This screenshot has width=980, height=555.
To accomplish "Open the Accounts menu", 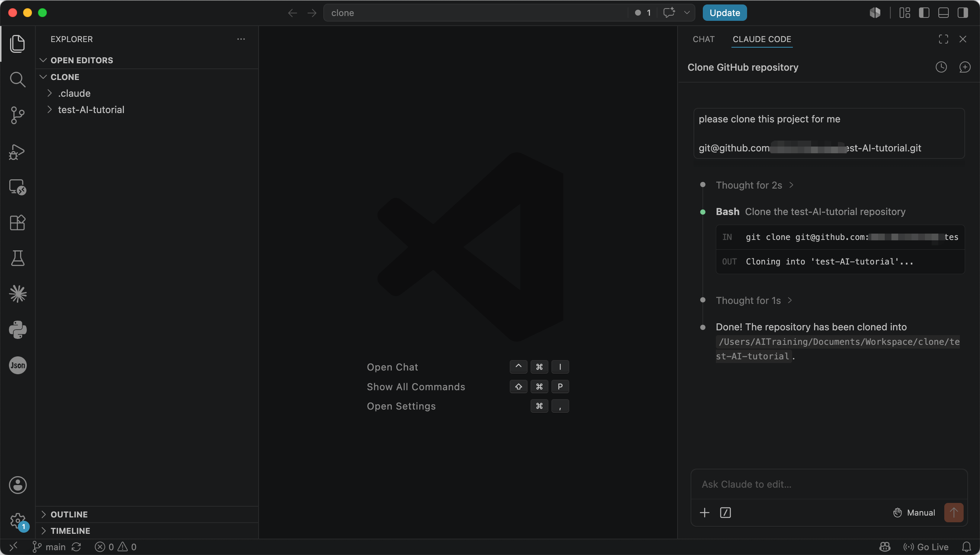I will coord(17,485).
